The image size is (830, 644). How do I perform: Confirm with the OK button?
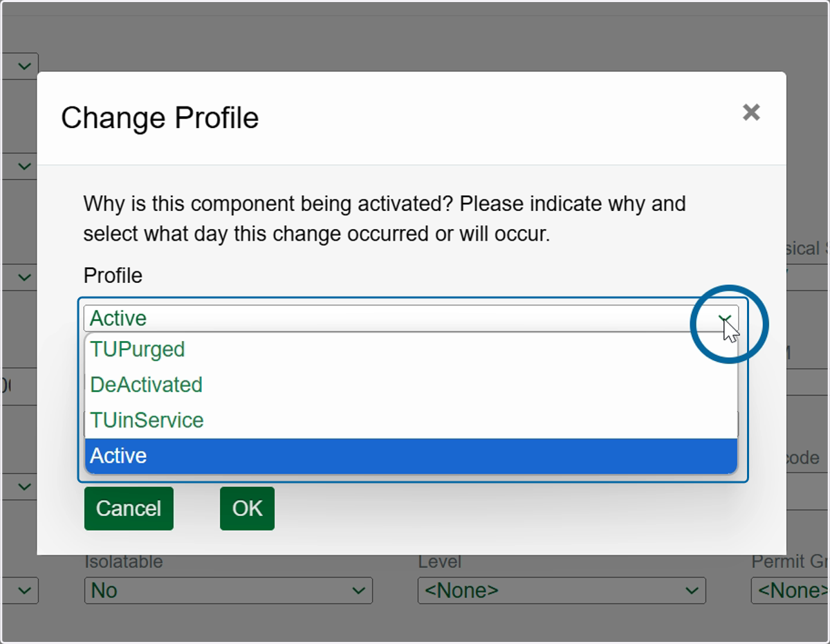pyautogui.click(x=247, y=508)
